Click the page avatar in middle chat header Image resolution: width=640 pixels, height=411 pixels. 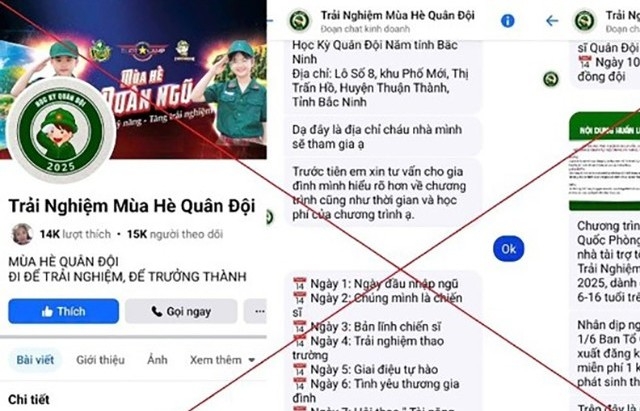(299, 21)
